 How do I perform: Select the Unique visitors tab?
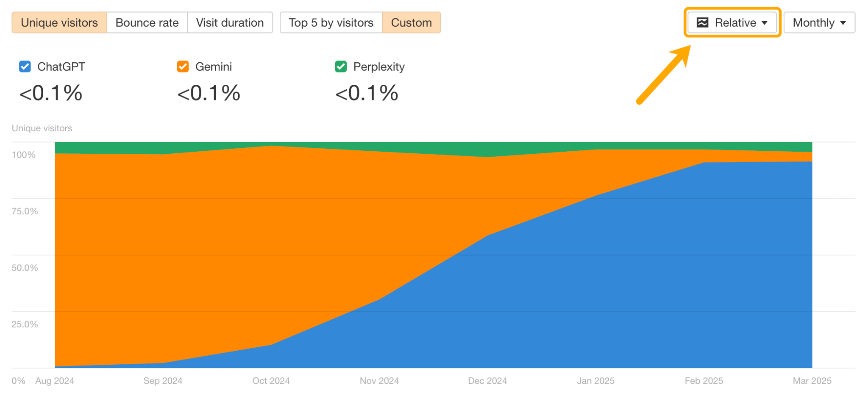pyautogui.click(x=58, y=22)
